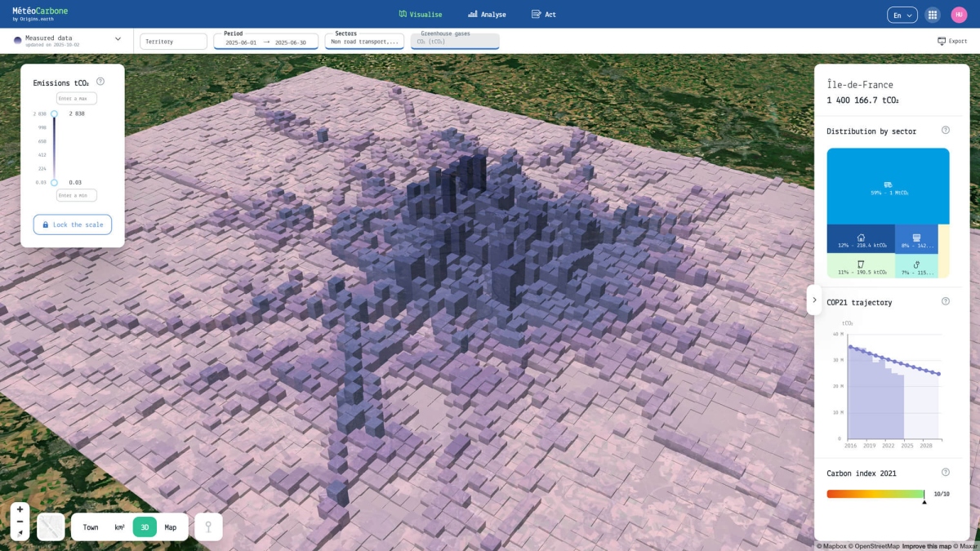Open the apps grid icon in header
The height and width of the screenshot is (551, 980).
tap(932, 14)
